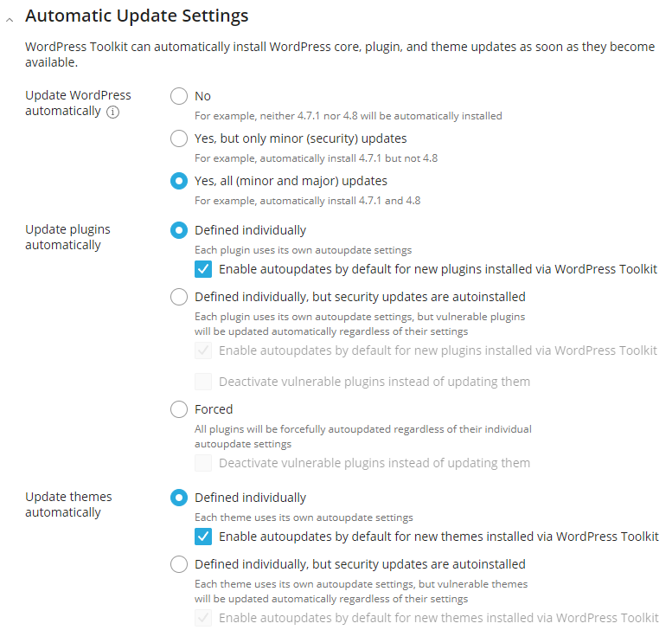
Task: Tick Deactivate vulnerable plugins checkbox under Forced
Action: (x=203, y=463)
